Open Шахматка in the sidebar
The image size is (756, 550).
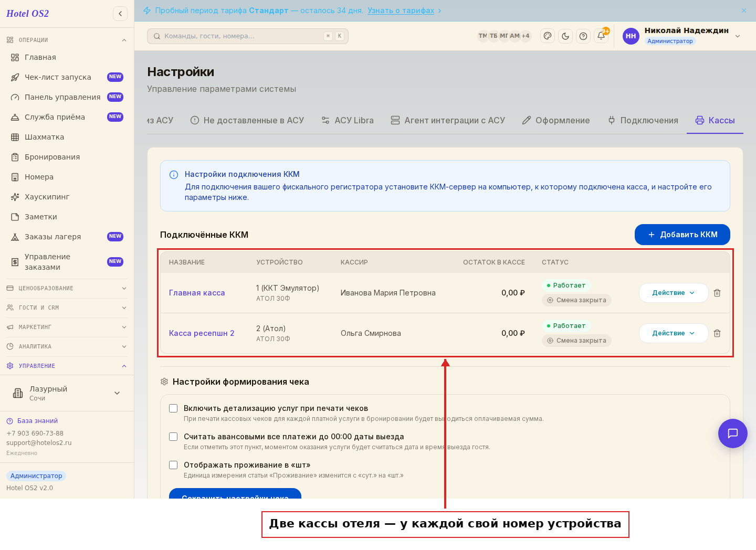coord(67,137)
